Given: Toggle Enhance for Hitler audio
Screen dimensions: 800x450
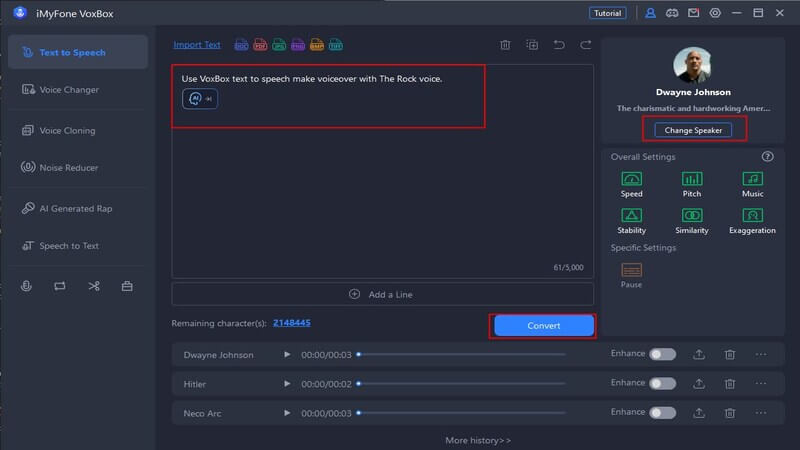Looking at the screenshot, I should click(x=662, y=384).
